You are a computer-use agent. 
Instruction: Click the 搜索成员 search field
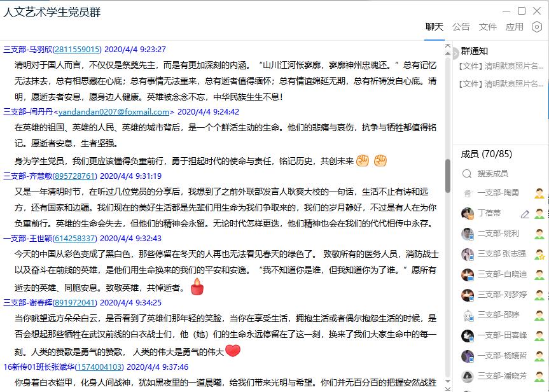[x=503, y=173]
